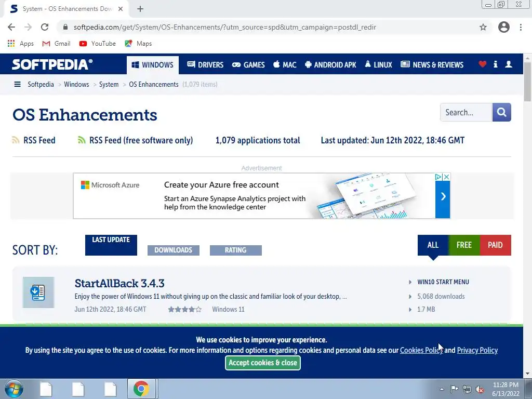This screenshot has height=399, width=532.
Task: Reload the page with the refresh icon
Action: [45, 27]
